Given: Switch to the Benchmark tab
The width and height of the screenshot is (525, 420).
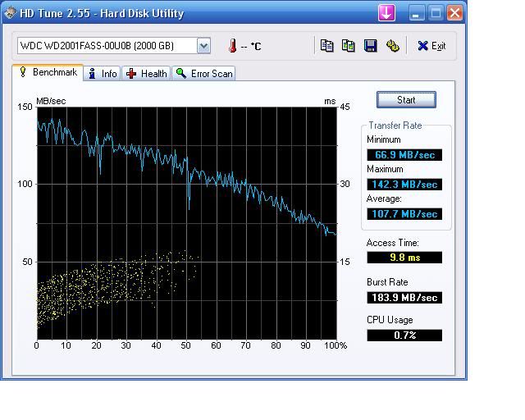Looking at the screenshot, I should coord(48,72).
